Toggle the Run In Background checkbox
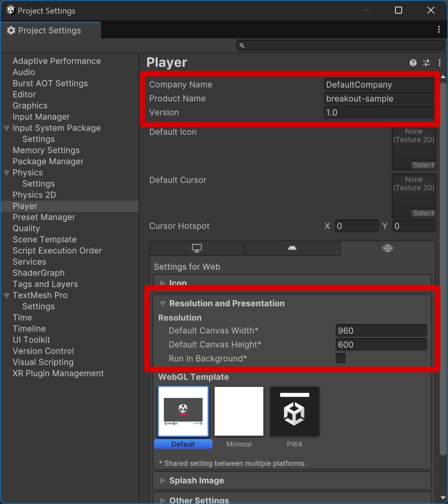This screenshot has width=448, height=504. (x=341, y=358)
